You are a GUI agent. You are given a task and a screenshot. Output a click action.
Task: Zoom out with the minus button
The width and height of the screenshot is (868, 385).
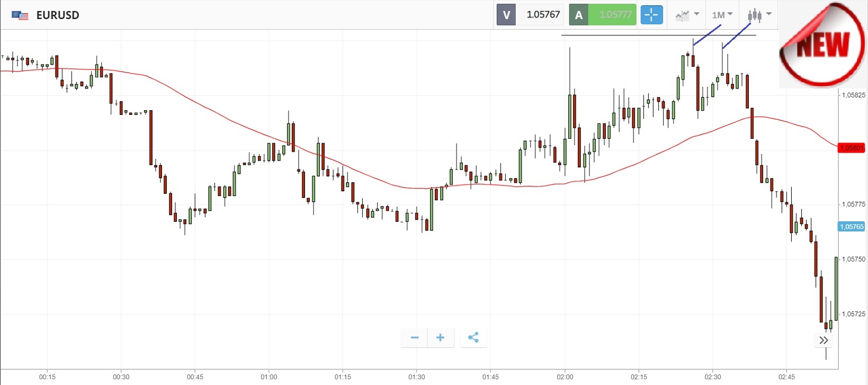(x=415, y=337)
